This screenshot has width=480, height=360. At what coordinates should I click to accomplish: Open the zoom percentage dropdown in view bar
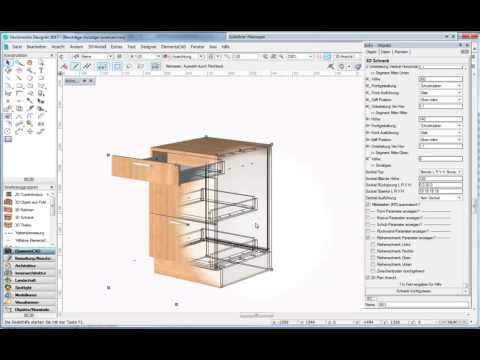(300, 57)
